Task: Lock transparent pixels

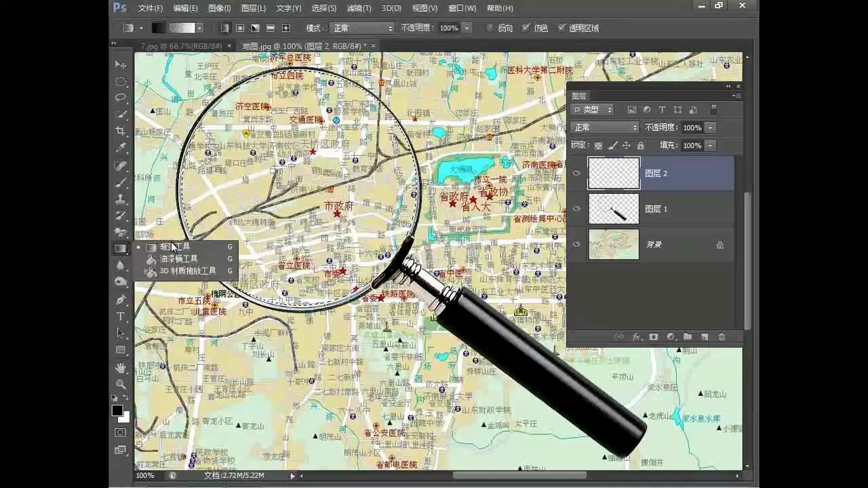Action: point(598,145)
